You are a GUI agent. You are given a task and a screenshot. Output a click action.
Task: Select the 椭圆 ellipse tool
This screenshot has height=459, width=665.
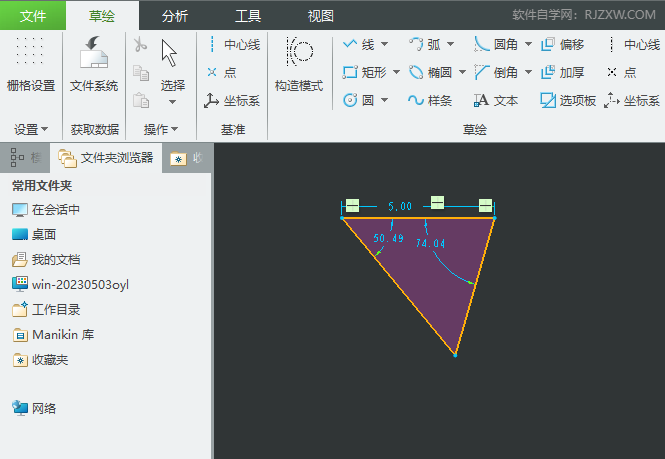coord(431,73)
